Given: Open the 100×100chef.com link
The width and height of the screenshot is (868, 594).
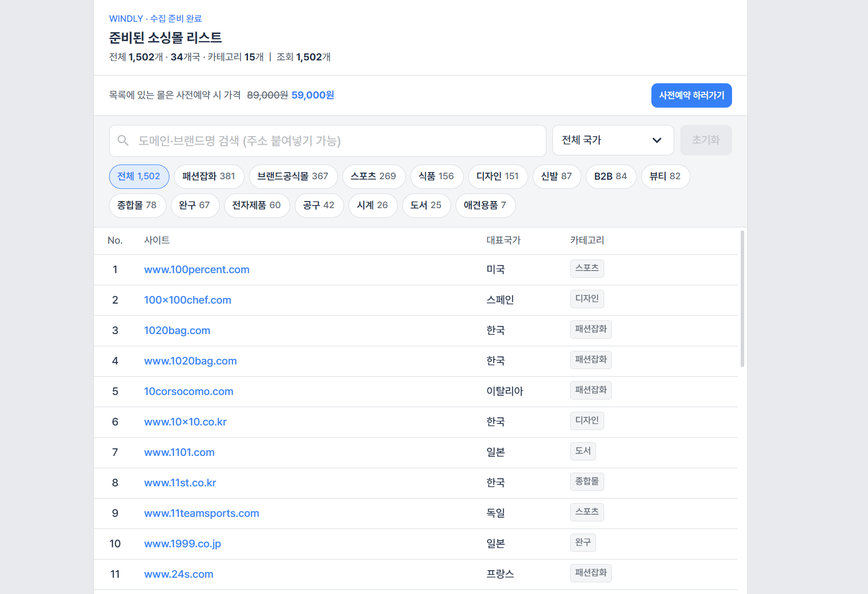Looking at the screenshot, I should [x=188, y=300].
